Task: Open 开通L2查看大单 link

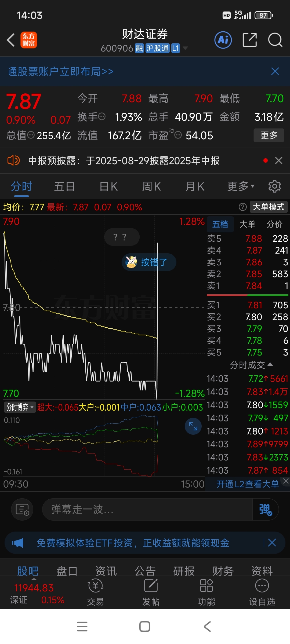Action: pyautogui.click(x=248, y=484)
